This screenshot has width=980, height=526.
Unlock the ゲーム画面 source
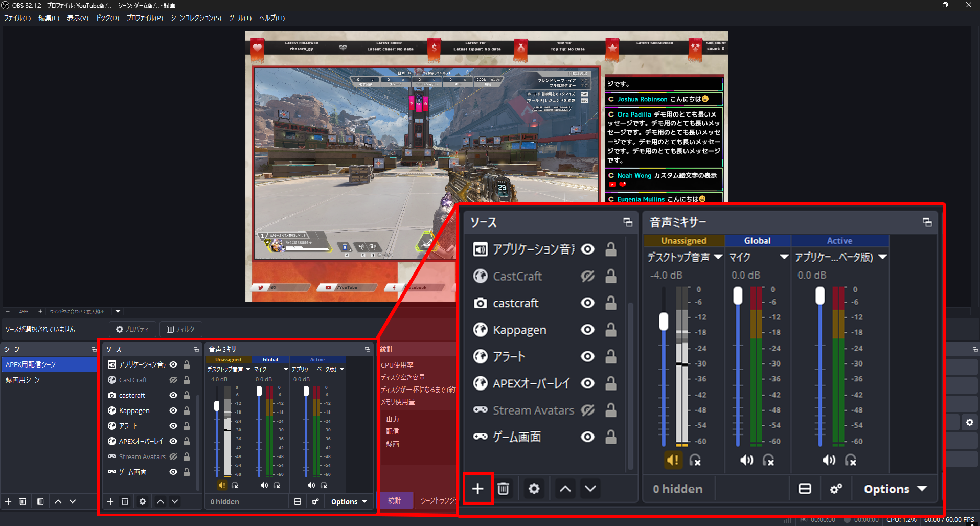[187, 472]
